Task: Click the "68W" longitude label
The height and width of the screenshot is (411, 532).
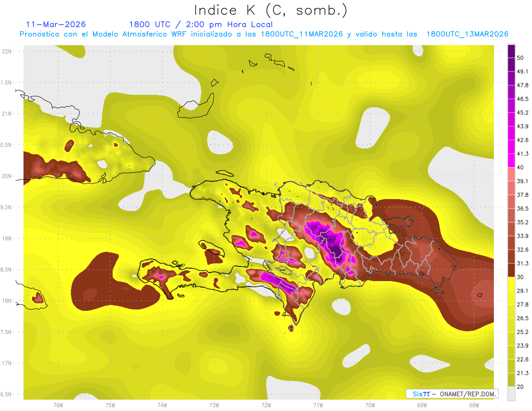Action: click(x=474, y=405)
